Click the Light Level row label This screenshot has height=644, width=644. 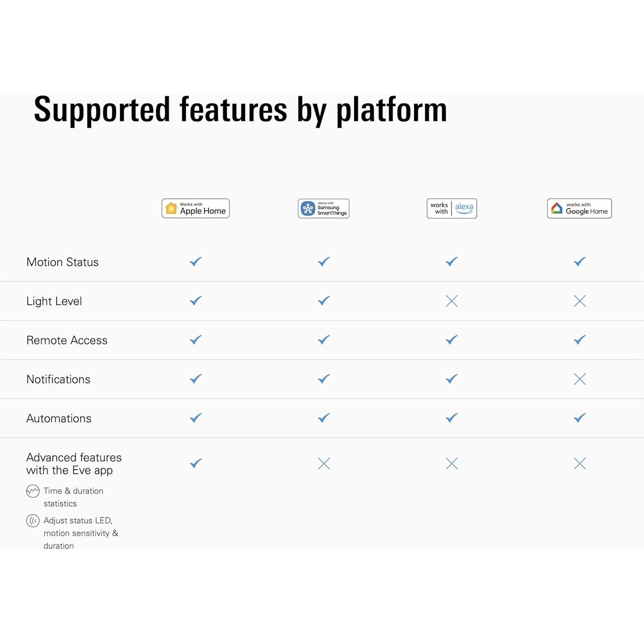coord(54,301)
